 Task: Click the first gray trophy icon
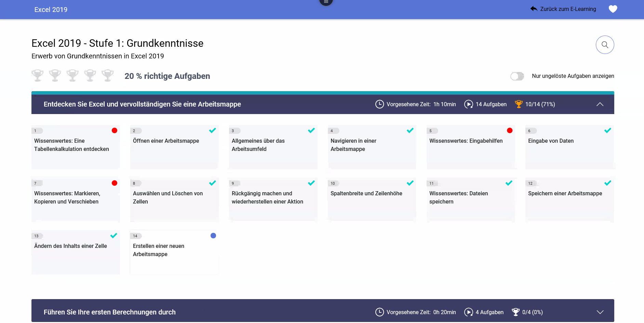click(38, 75)
